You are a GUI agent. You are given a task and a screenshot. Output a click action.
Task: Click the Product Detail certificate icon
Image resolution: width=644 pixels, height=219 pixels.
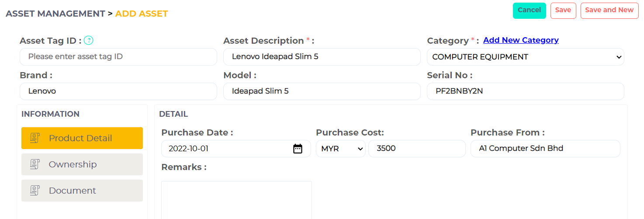[35, 138]
